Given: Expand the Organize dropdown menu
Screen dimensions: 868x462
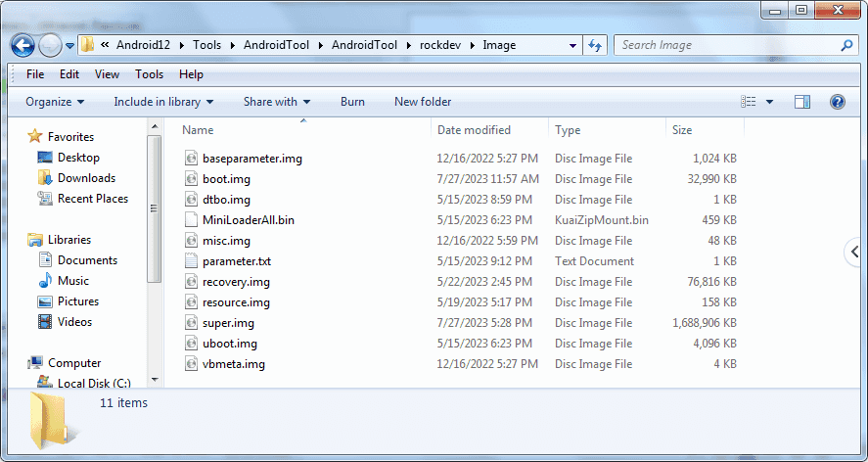Looking at the screenshot, I should (x=55, y=102).
